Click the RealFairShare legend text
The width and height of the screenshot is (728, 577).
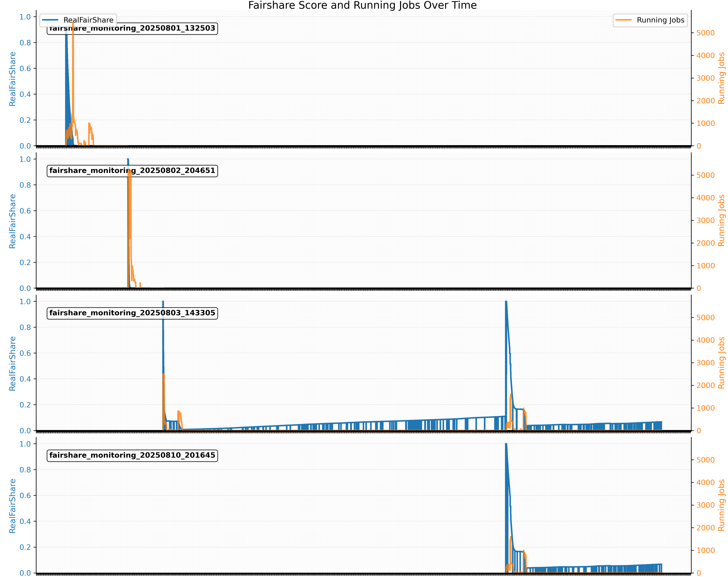(x=88, y=20)
